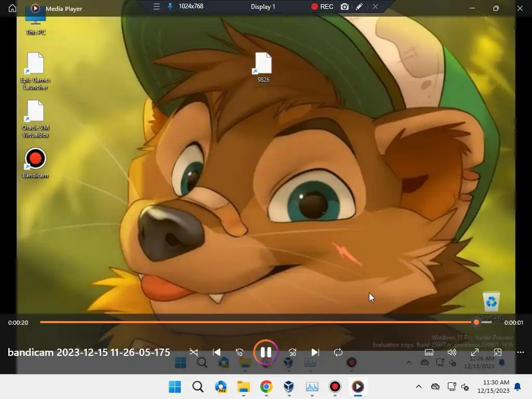Screen dimensions: 532x399
Task: Rewind 10 seconds
Action: (240, 352)
